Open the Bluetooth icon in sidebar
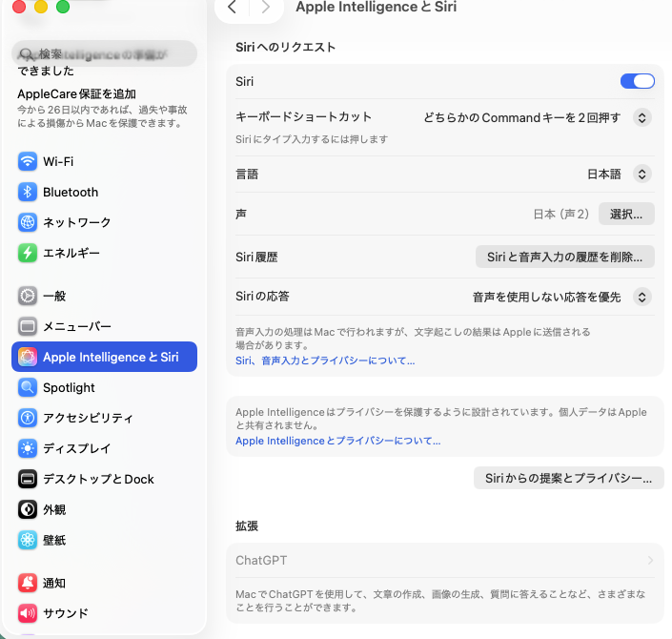 point(28,192)
